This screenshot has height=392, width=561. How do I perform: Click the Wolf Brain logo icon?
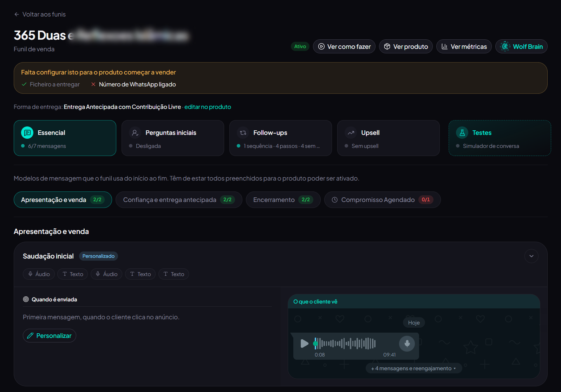pos(505,46)
